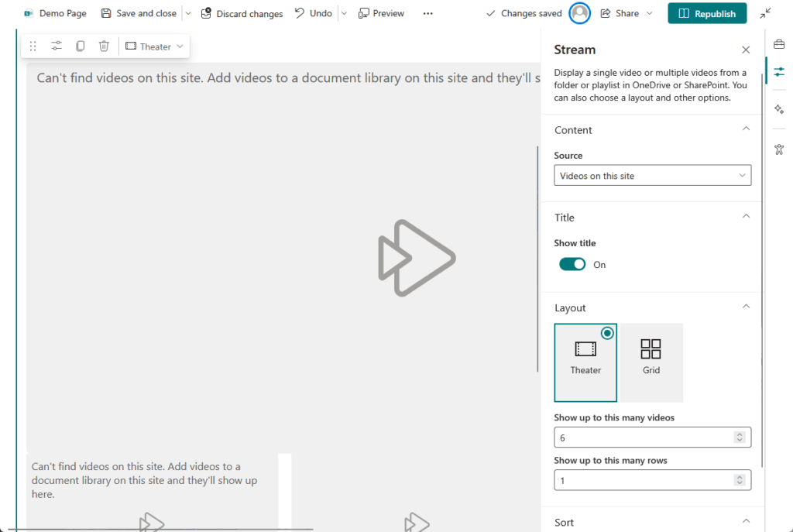Collapse the Title section

(746, 217)
